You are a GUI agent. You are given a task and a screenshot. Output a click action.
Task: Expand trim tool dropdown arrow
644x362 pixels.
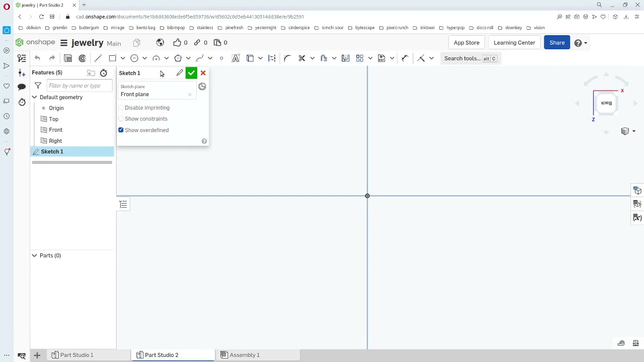312,58
